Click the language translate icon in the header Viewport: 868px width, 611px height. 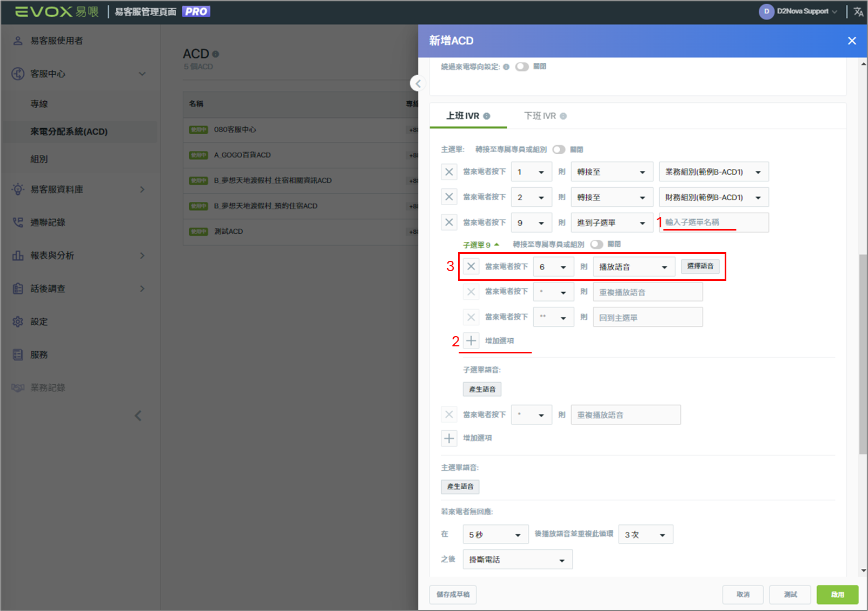tap(858, 11)
